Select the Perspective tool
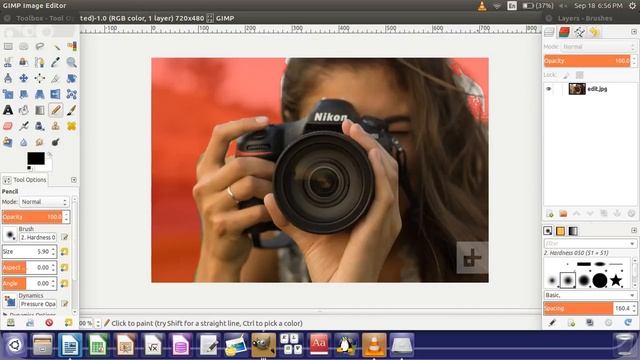 point(40,94)
